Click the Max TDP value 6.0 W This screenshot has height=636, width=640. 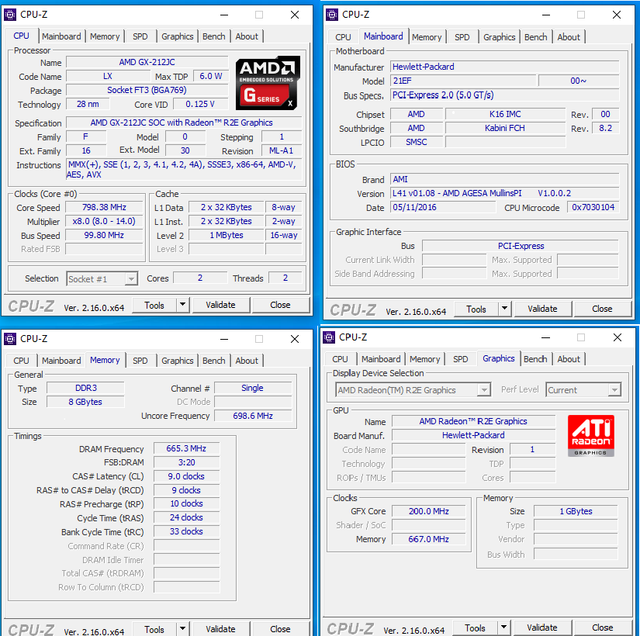[211, 76]
